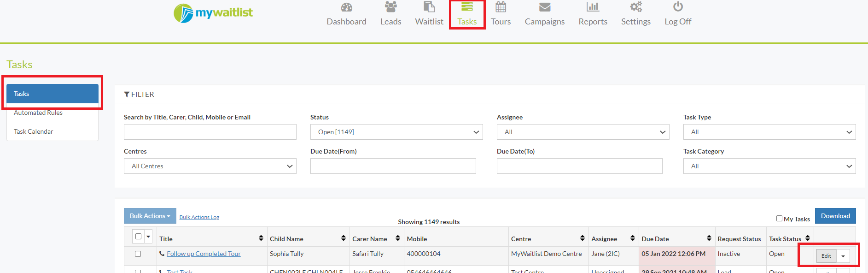This screenshot has height=273, width=868.
Task: Sort by Carer Name column arrows
Action: click(x=398, y=238)
